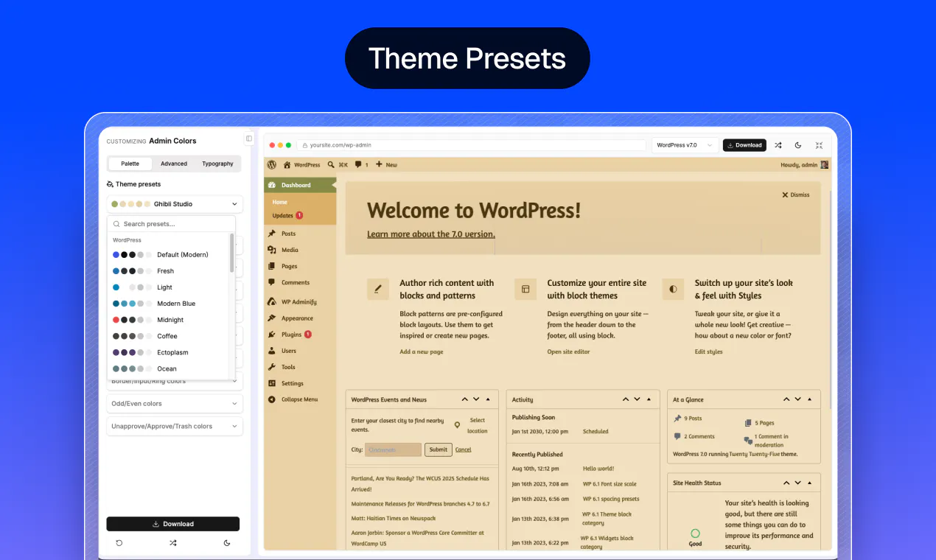936x560 pixels.
Task: Click the Open site editor link
Action: (569, 351)
